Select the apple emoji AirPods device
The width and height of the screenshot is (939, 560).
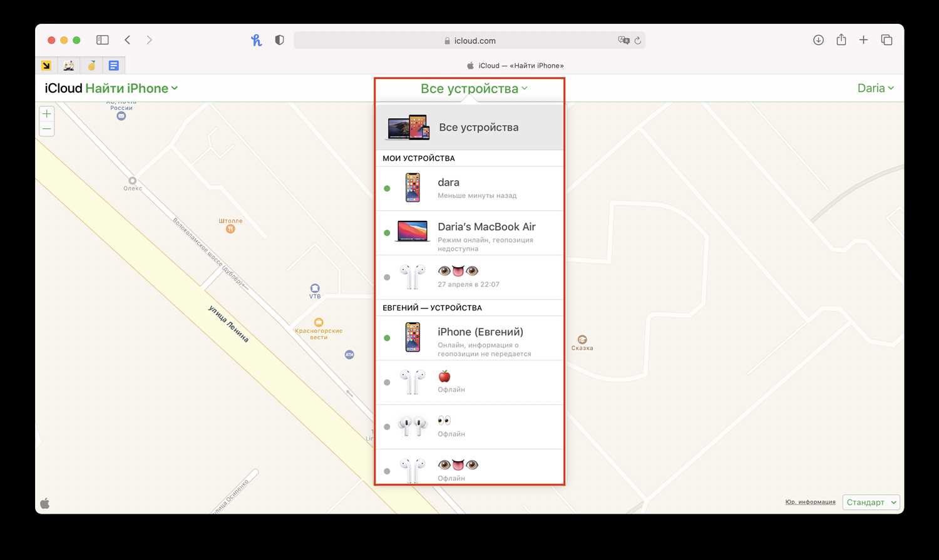469,382
